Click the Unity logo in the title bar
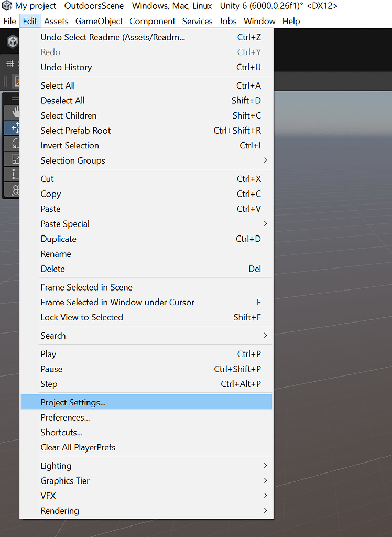This screenshot has width=392, height=537. click(x=7, y=6)
